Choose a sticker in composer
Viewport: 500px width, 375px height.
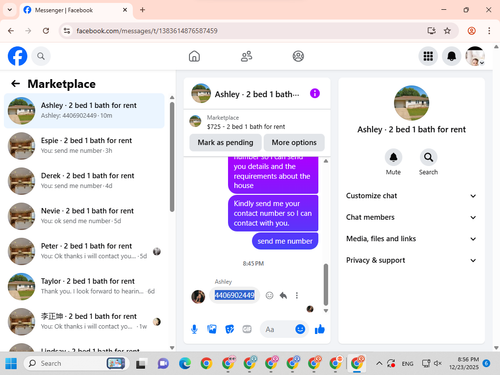tap(230, 329)
